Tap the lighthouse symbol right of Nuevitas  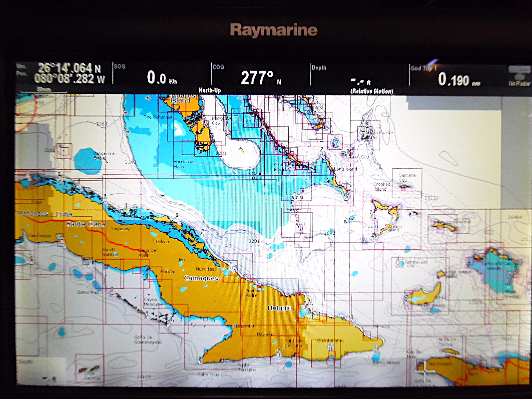(x=231, y=266)
